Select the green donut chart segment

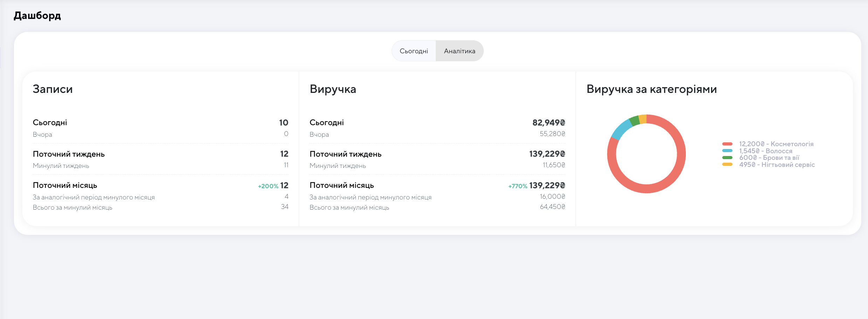pyautogui.click(x=634, y=121)
